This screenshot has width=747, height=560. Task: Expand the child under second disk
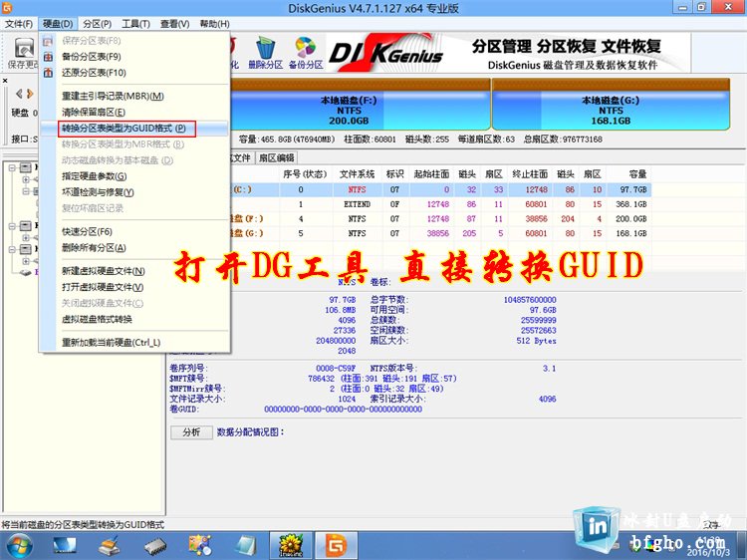click(26, 237)
